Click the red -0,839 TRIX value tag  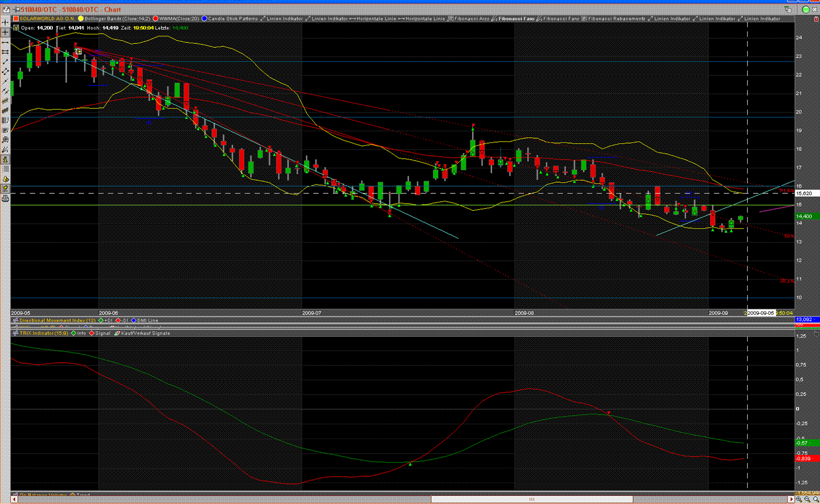(807, 459)
